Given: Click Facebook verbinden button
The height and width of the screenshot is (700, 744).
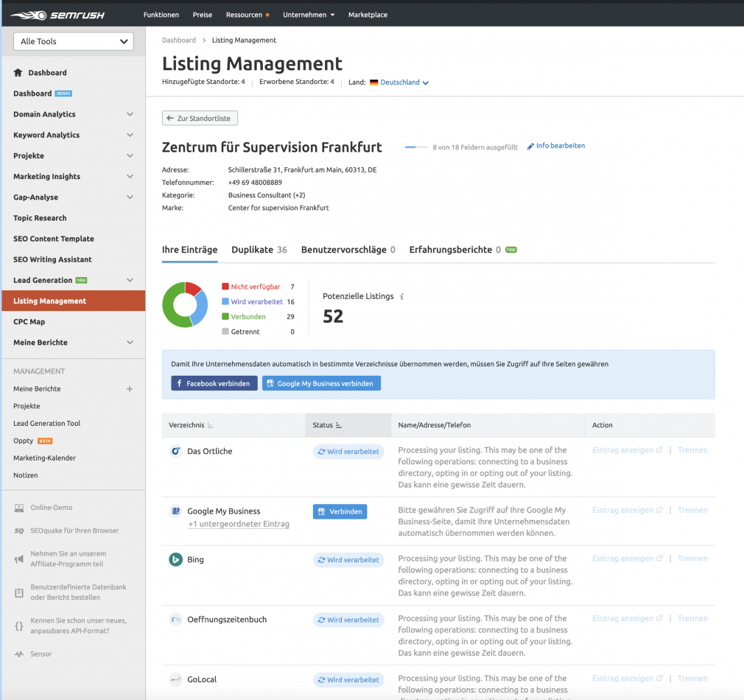Looking at the screenshot, I should tap(214, 383).
